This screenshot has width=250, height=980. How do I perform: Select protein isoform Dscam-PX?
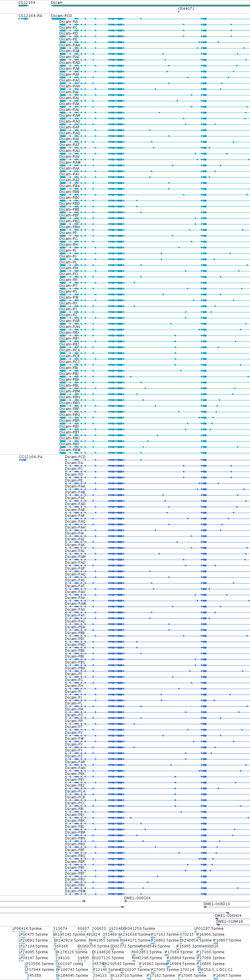click(x=74, y=744)
